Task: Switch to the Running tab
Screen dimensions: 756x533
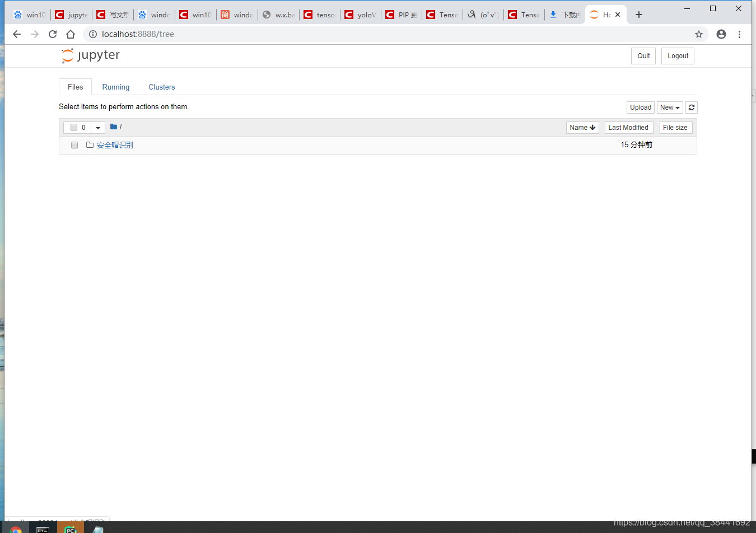Action: point(116,87)
